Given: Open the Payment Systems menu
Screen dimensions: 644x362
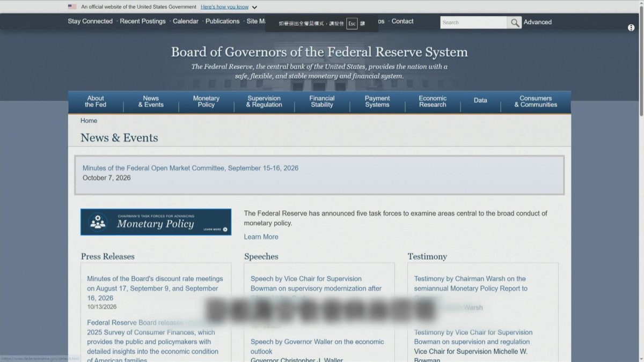Looking at the screenshot, I should tap(377, 101).
